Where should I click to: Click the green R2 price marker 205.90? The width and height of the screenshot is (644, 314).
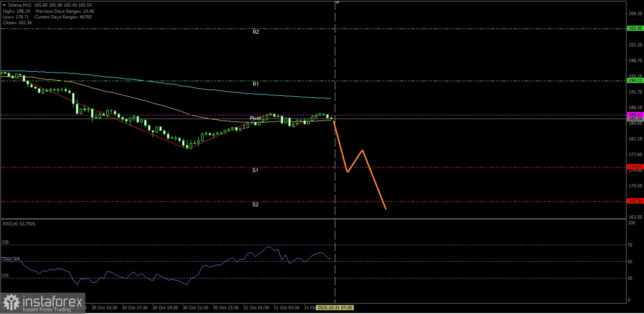click(635, 28)
